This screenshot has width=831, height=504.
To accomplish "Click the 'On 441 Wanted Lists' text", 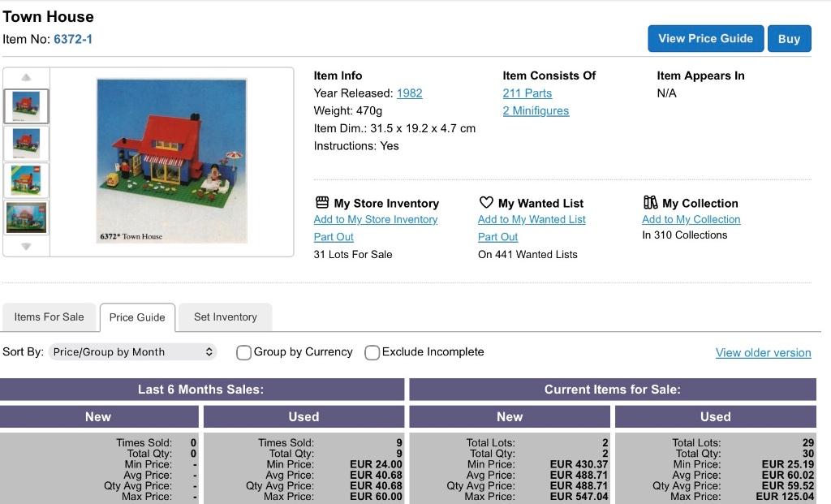I will click(527, 254).
